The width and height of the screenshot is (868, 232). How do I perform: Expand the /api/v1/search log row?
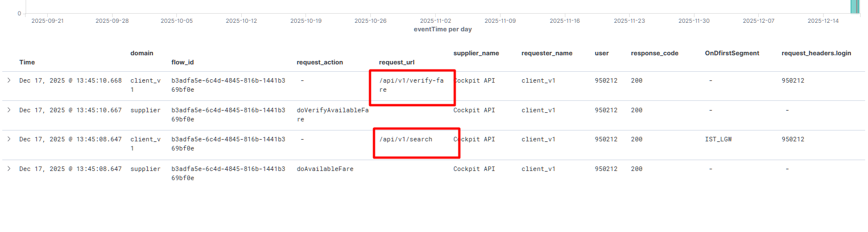click(9, 139)
